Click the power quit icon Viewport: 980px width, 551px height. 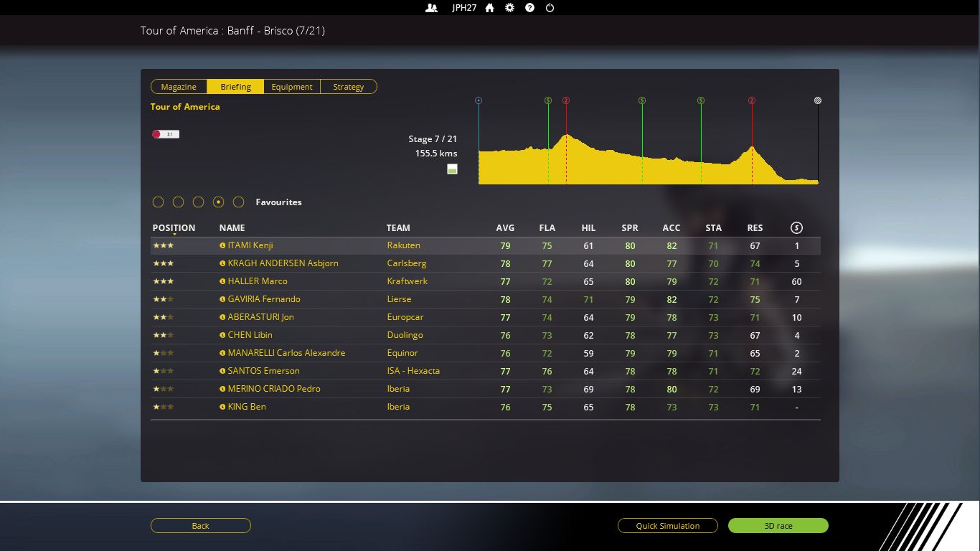pos(550,8)
